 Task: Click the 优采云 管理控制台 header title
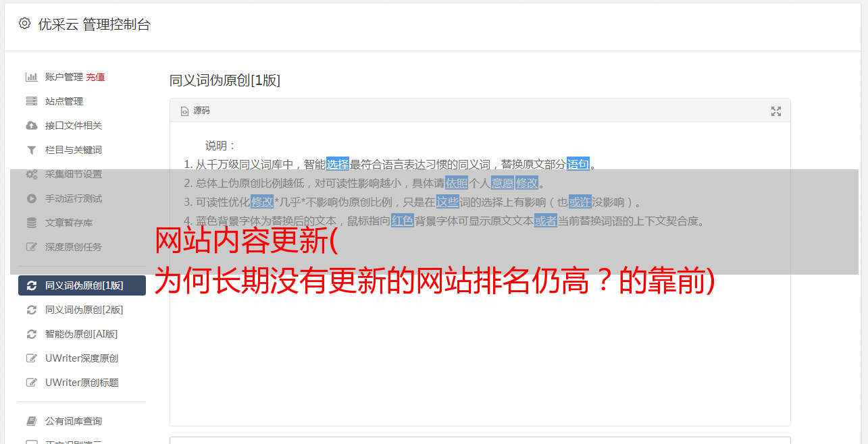pos(94,24)
